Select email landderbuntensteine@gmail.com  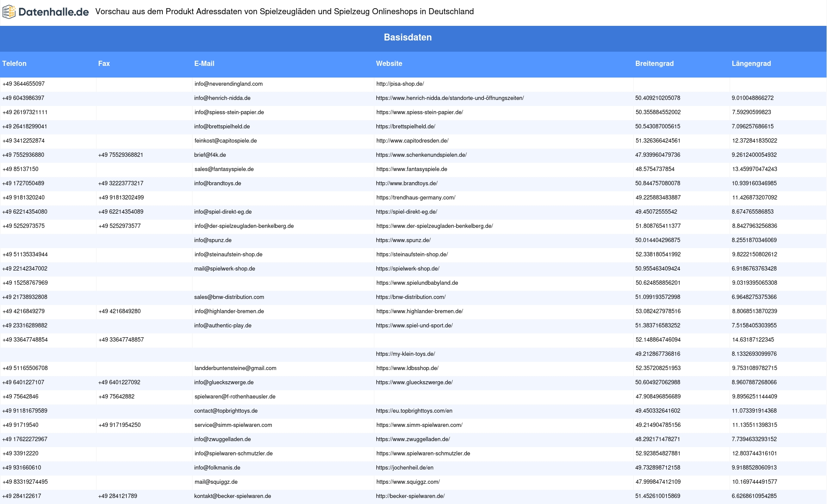tap(235, 368)
